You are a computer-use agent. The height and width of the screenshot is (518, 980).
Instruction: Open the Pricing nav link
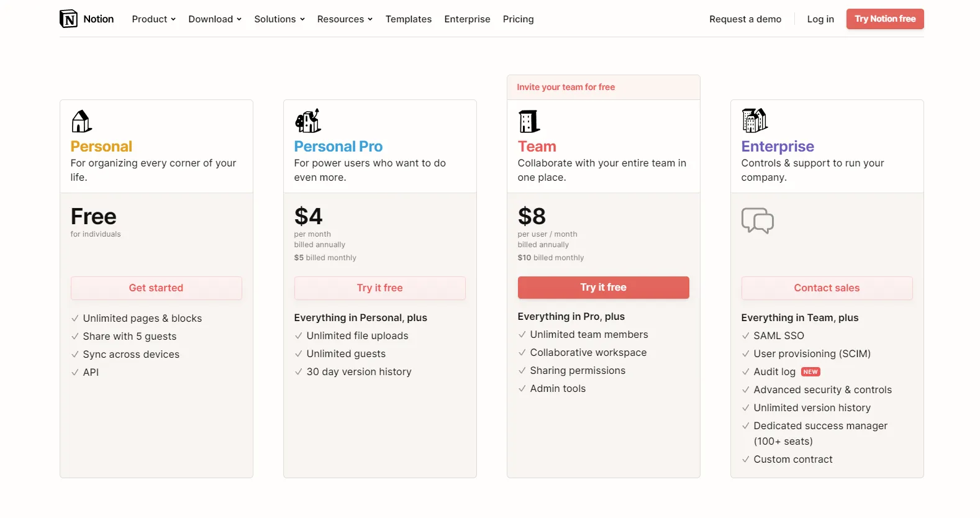pyautogui.click(x=519, y=19)
